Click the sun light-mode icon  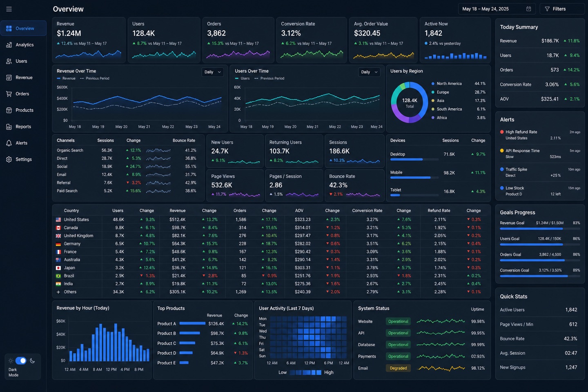click(x=11, y=361)
